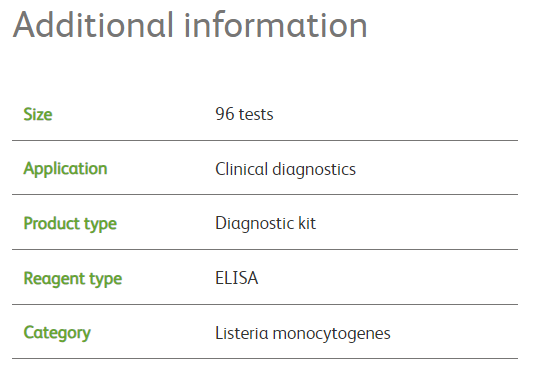Image resolution: width=534 pixels, height=366 pixels.
Task: Select the Category row label
Action: click(57, 333)
